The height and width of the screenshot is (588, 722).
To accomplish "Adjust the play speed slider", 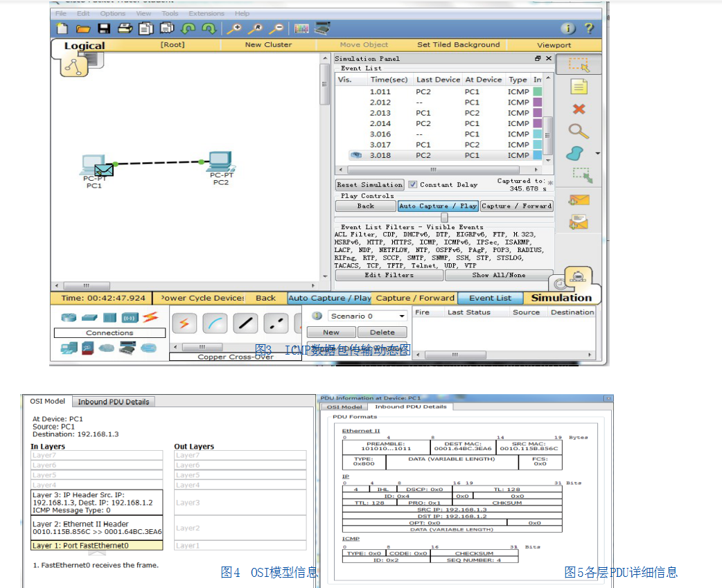I will [x=444, y=217].
